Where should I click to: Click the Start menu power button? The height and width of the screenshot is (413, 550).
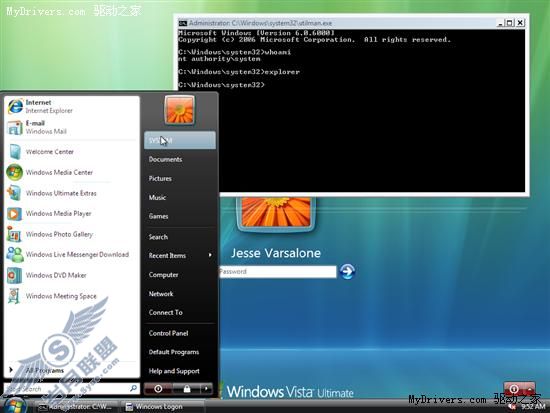click(x=158, y=388)
